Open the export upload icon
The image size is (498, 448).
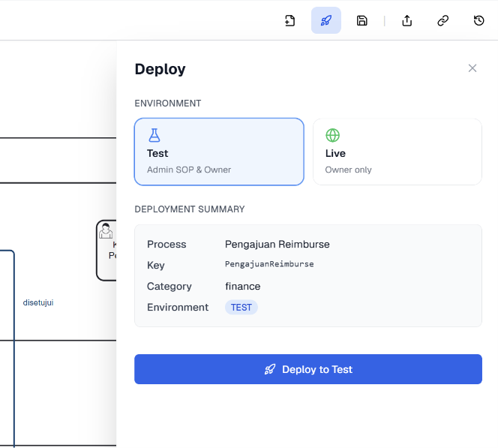tap(406, 21)
